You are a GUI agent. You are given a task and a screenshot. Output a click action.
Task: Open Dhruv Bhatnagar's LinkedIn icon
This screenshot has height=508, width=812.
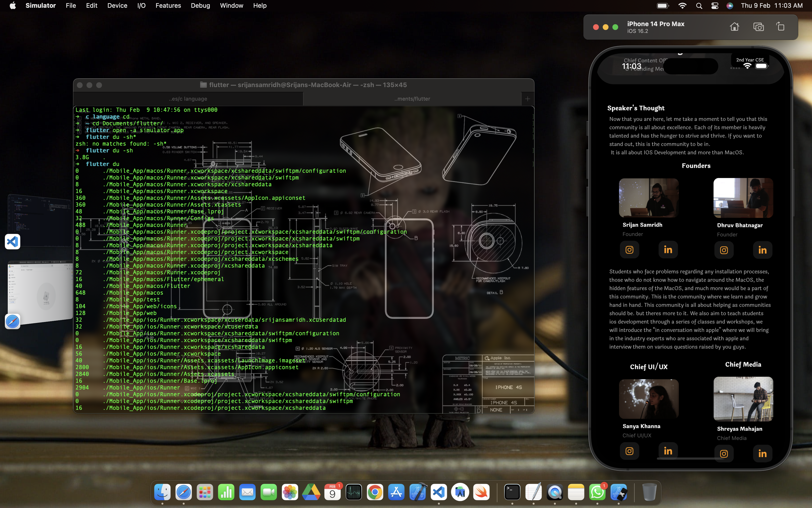pos(762,250)
